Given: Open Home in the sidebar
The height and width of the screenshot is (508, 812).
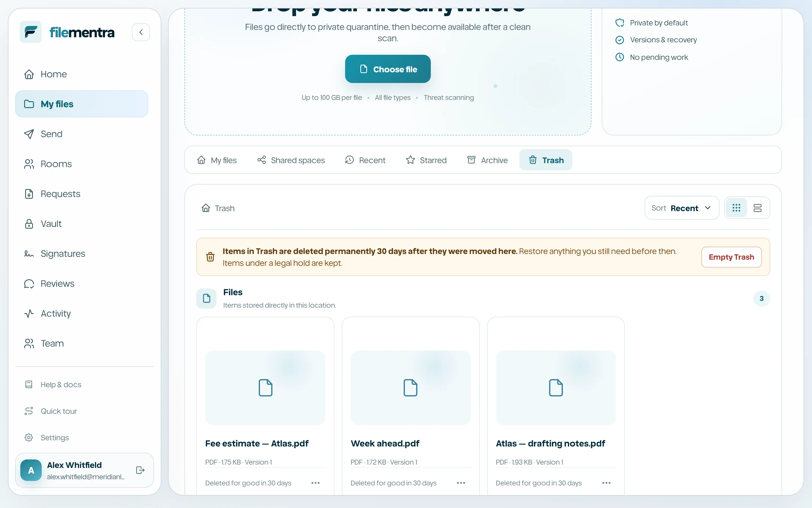Looking at the screenshot, I should (81, 74).
